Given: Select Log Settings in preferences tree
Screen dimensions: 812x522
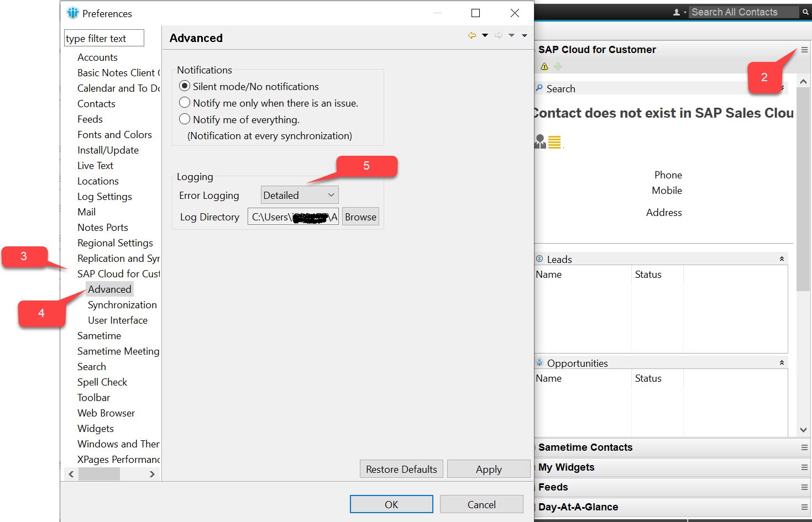Looking at the screenshot, I should coord(104,197).
